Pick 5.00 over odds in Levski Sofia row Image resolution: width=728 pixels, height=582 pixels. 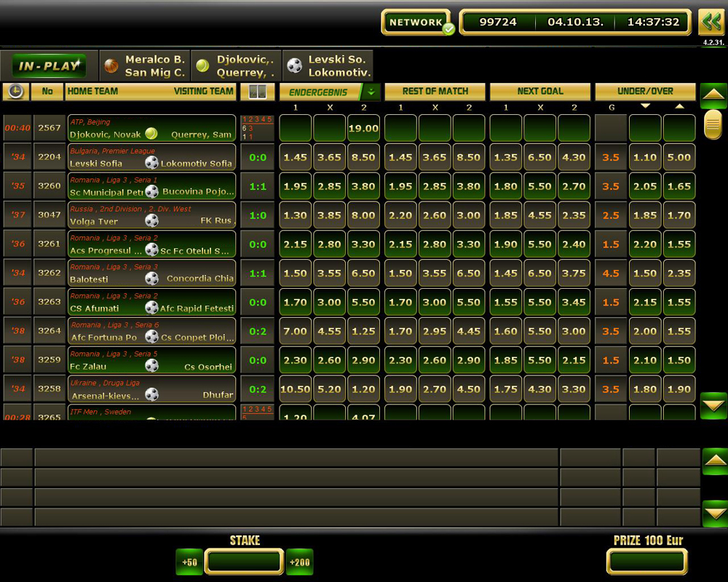[x=679, y=157]
